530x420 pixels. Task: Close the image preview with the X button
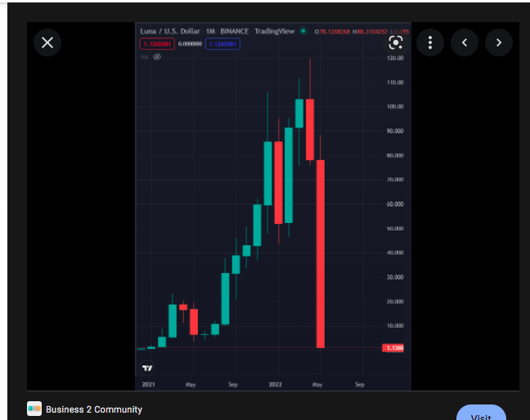click(x=47, y=42)
